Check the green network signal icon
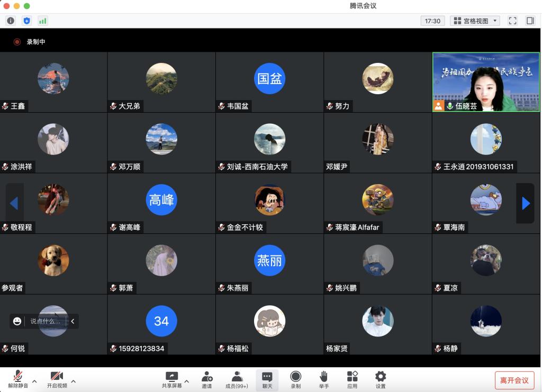Image resolution: width=542 pixels, height=392 pixels. coord(42,21)
